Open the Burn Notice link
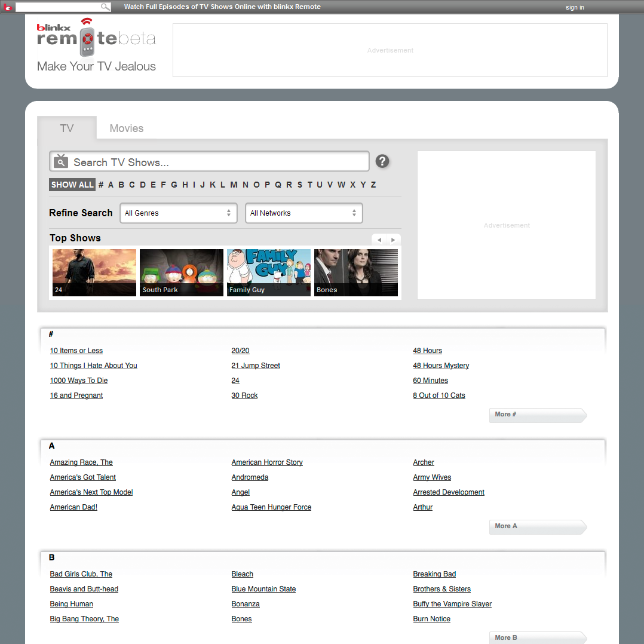Image resolution: width=644 pixels, height=644 pixels. (x=432, y=619)
